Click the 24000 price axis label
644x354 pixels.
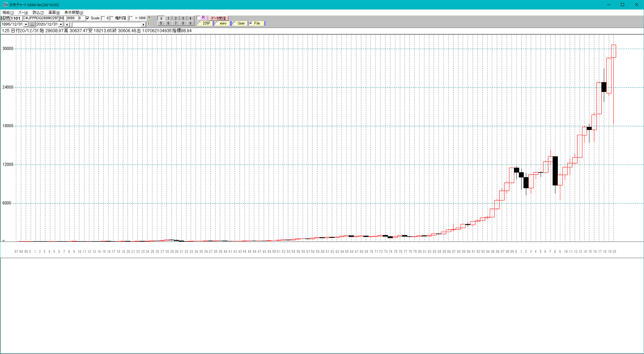tap(8, 87)
